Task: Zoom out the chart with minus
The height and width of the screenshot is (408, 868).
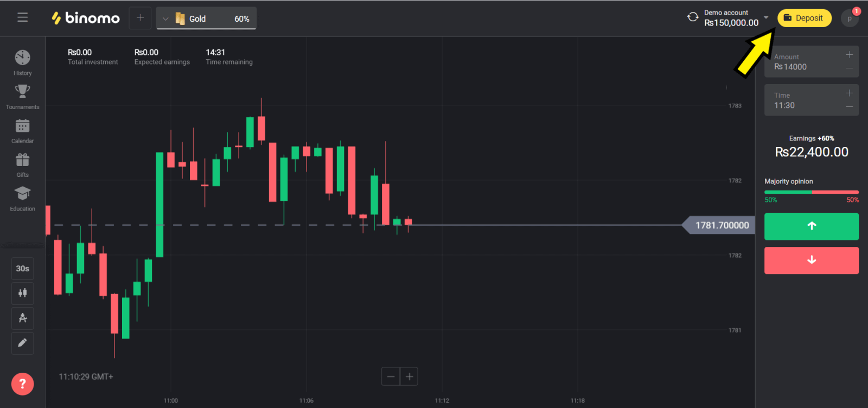Action: point(391,377)
